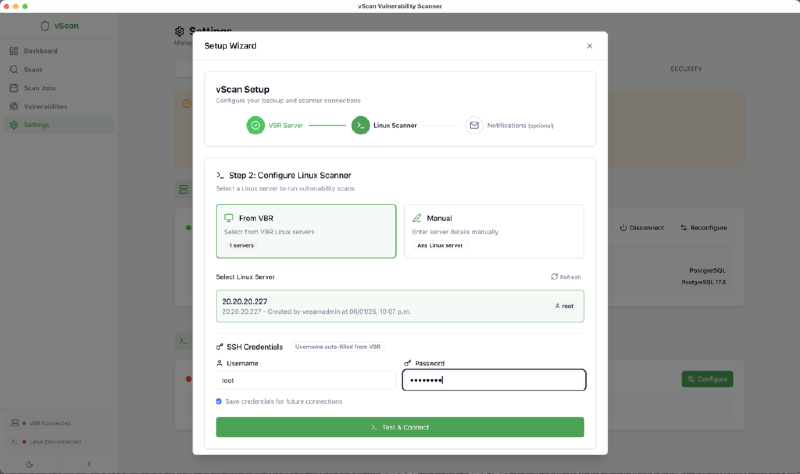Click the SSH Credentials key icon
The height and width of the screenshot is (474, 800).
[x=219, y=347]
